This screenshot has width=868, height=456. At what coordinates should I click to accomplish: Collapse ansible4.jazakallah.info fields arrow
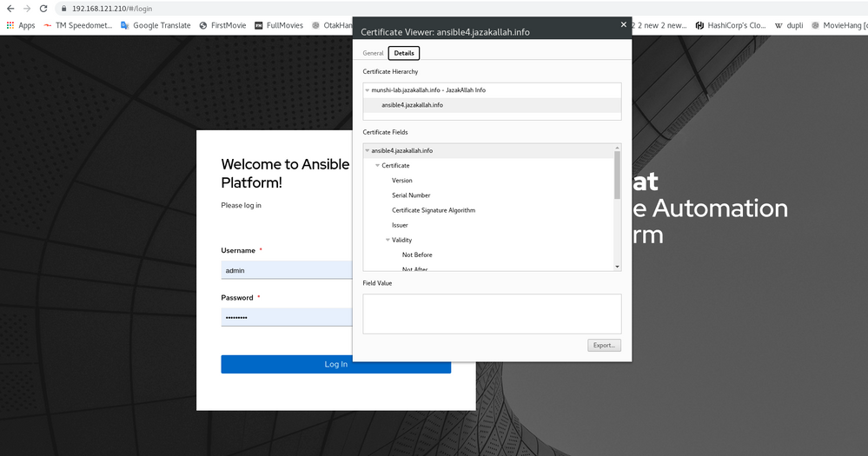coord(367,150)
